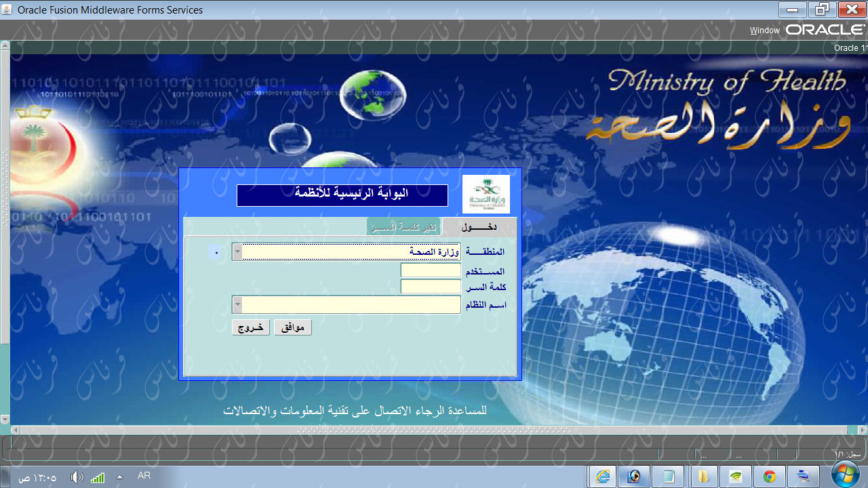Screen dimensions: 868x488
Task: Restore down the Forms Services window
Action: (x=823, y=9)
